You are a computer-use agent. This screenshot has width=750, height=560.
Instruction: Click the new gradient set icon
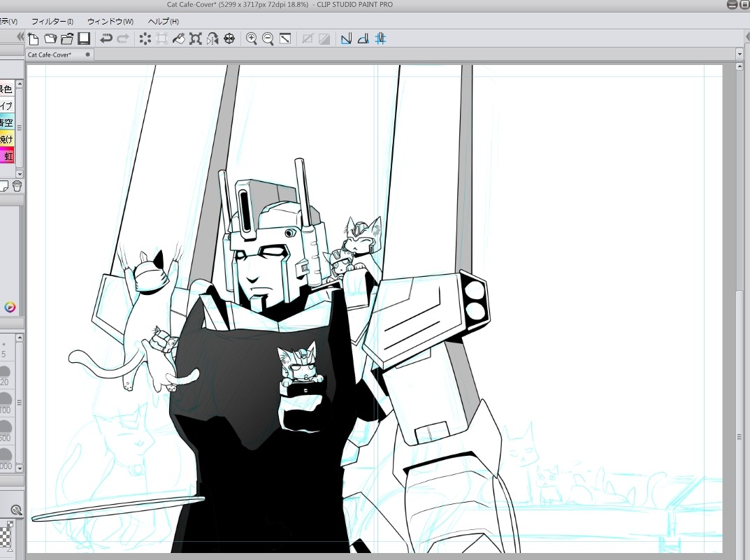tap(3, 186)
